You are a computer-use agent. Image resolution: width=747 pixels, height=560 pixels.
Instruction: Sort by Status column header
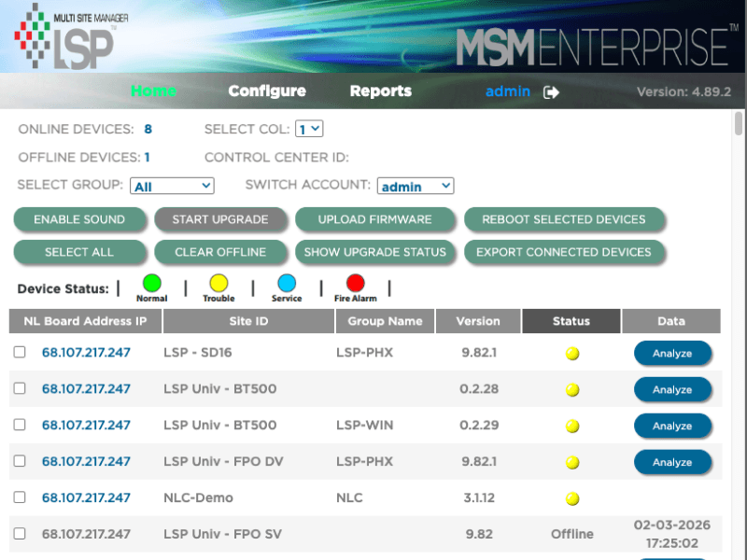pos(571,321)
